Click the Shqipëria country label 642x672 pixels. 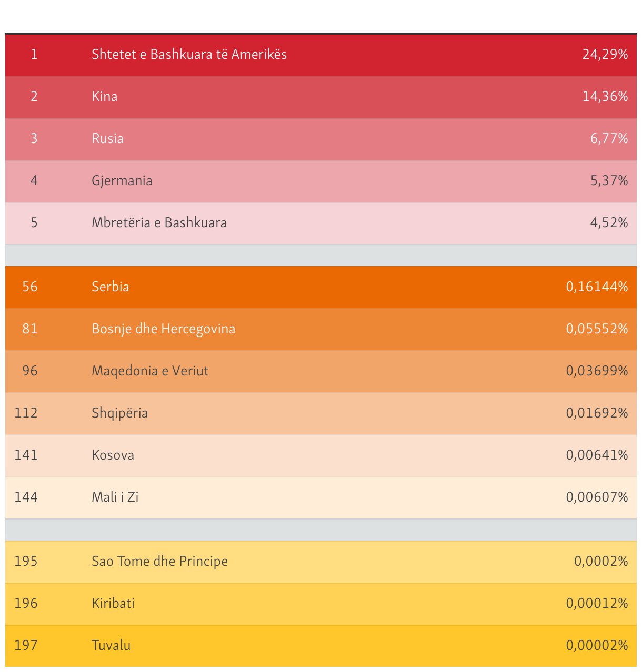pyautogui.click(x=119, y=413)
